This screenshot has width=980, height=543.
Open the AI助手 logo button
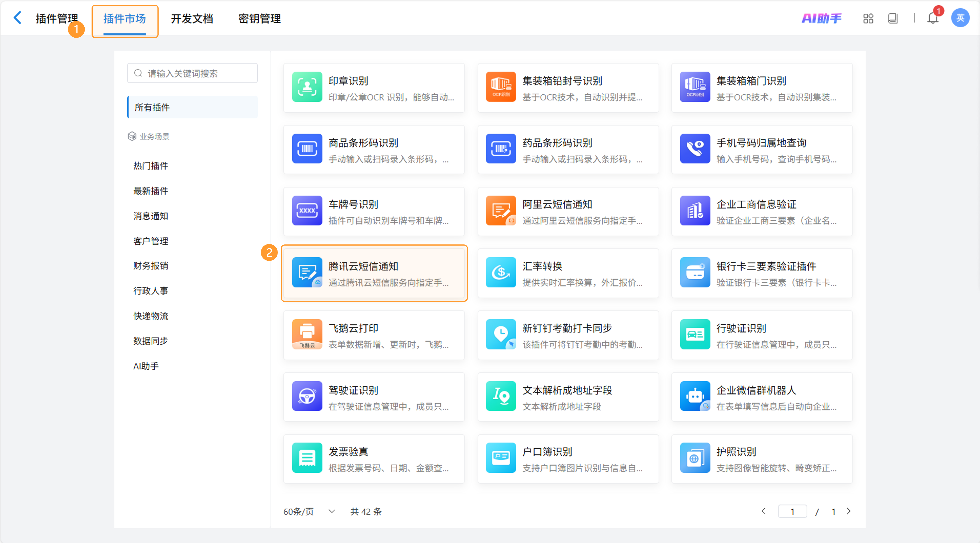pyautogui.click(x=822, y=18)
